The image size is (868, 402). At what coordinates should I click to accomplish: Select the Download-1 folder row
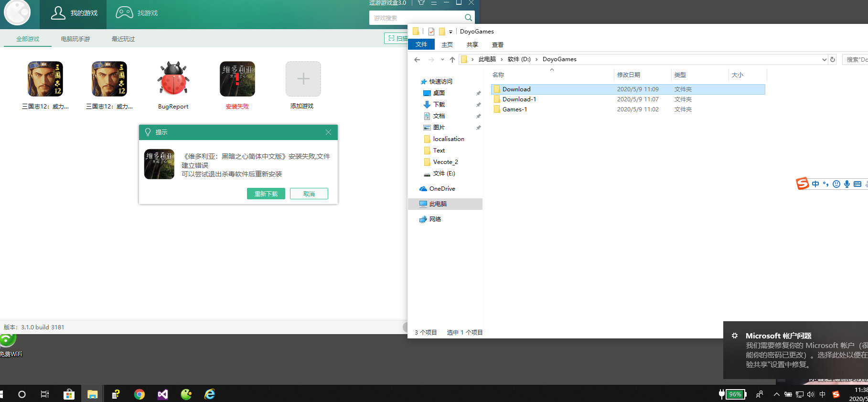628,99
